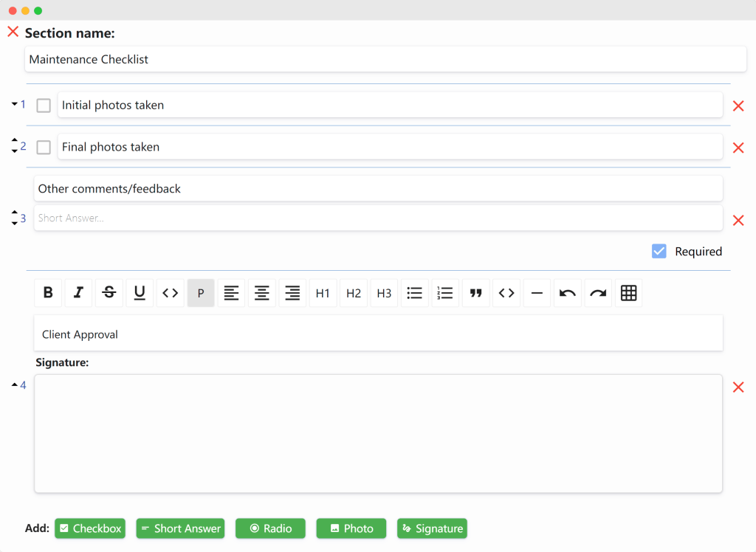Screen dimensions: 756x552
Task: Disable the Required checkbox for Other comments
Action: pyautogui.click(x=659, y=251)
